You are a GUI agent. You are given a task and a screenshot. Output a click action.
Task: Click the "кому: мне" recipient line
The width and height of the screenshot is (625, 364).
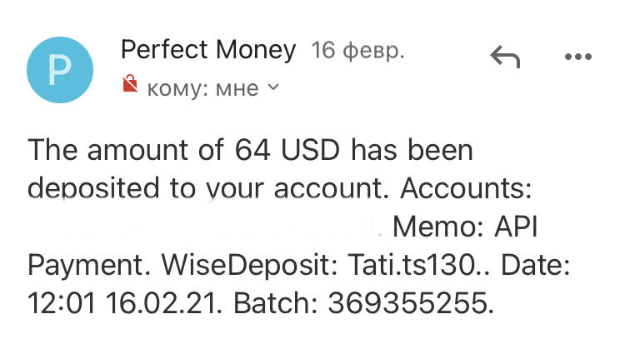click(202, 87)
